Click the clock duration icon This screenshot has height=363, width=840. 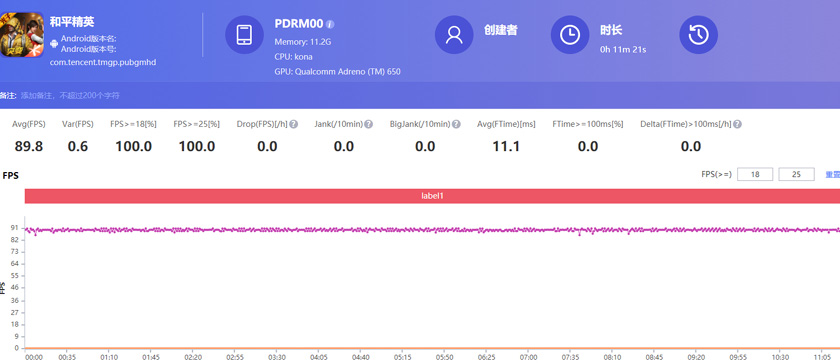[x=570, y=35]
